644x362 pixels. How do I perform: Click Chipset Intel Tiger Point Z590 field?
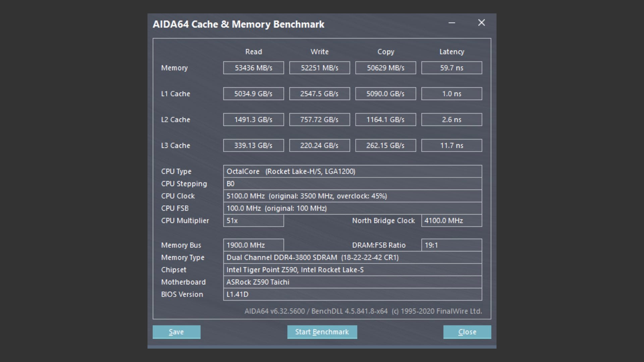[353, 269]
